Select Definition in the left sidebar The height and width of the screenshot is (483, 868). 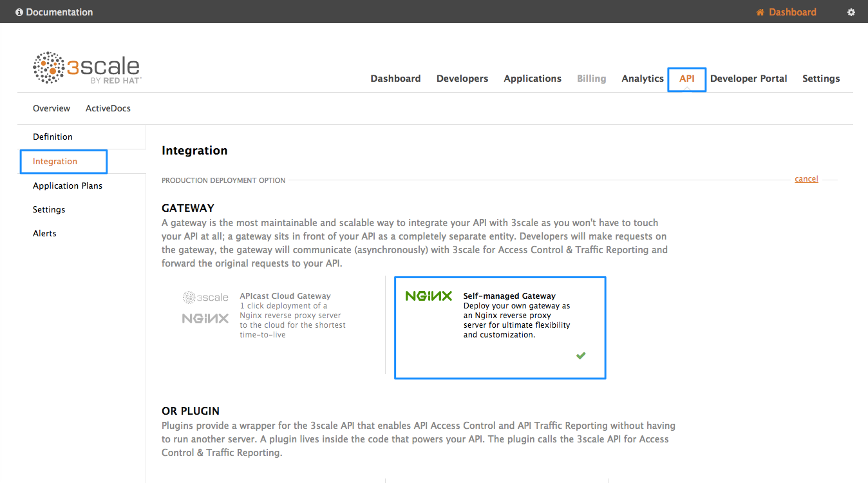[x=53, y=137]
